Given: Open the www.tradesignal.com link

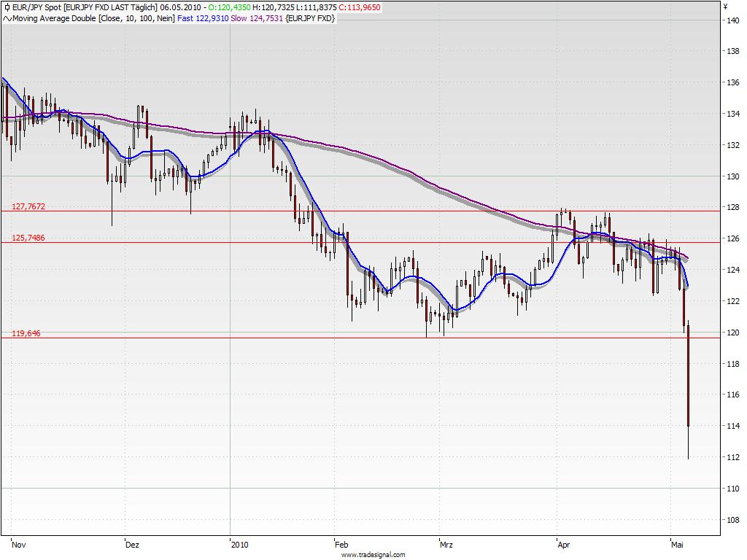Looking at the screenshot, I should [x=373, y=555].
